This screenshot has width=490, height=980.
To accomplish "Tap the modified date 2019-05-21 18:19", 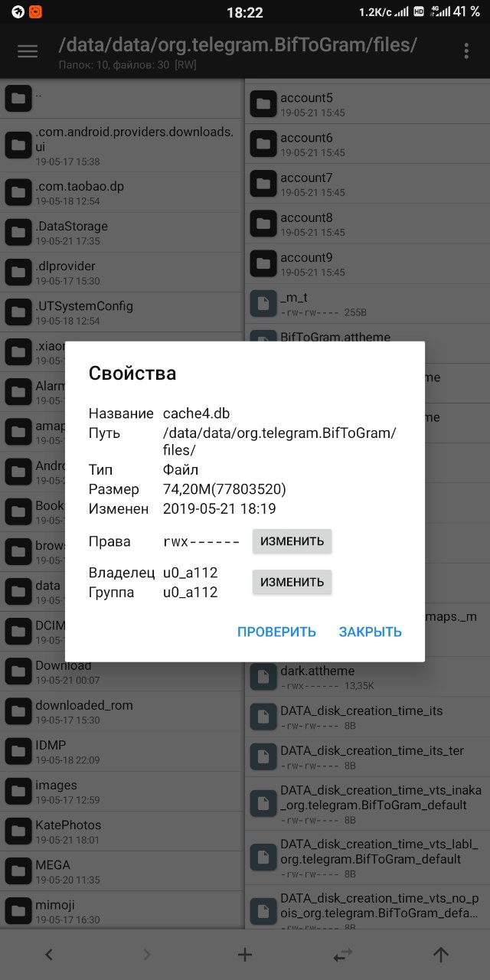I will pos(219,508).
